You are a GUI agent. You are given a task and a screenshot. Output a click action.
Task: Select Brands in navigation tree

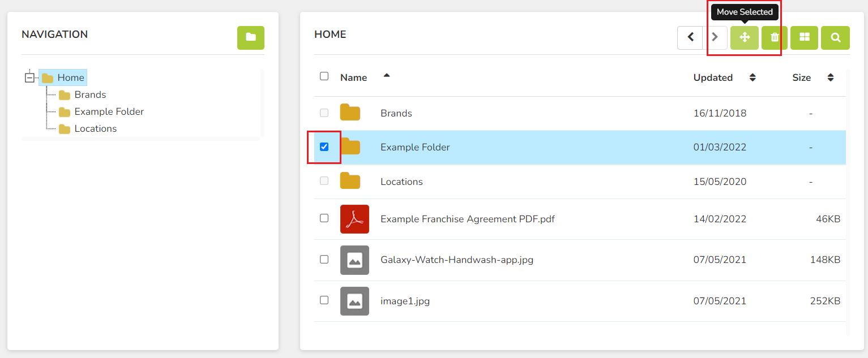pos(90,94)
